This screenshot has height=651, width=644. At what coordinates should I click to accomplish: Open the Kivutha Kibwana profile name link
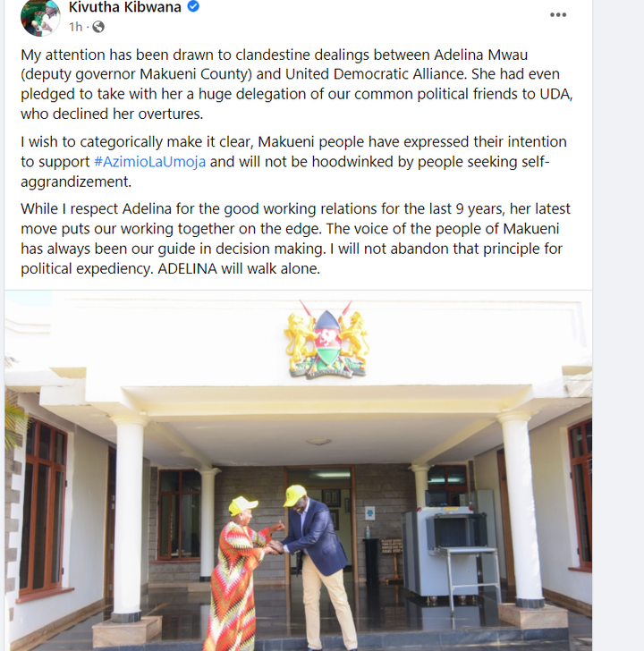coord(125,7)
